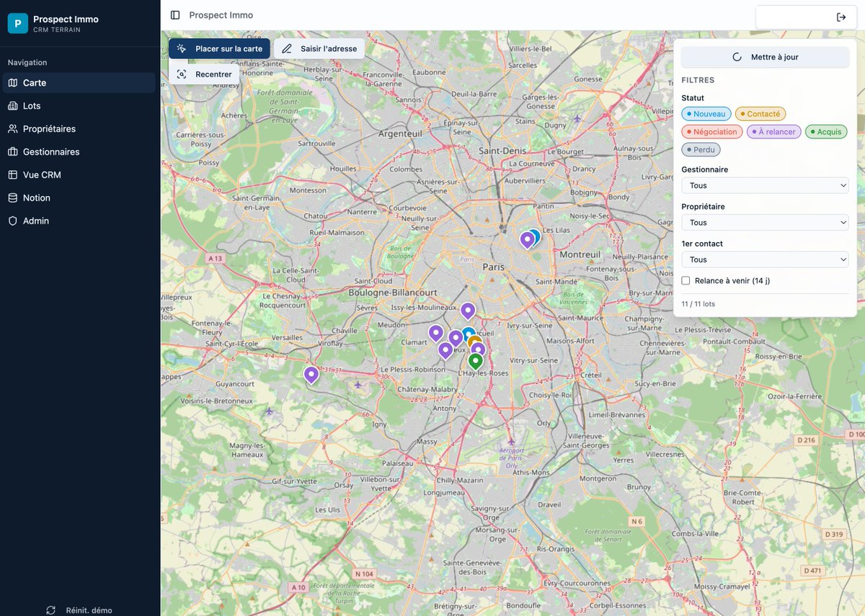
Task: Click the "11 / 11 lots" count text
Action: point(698,304)
